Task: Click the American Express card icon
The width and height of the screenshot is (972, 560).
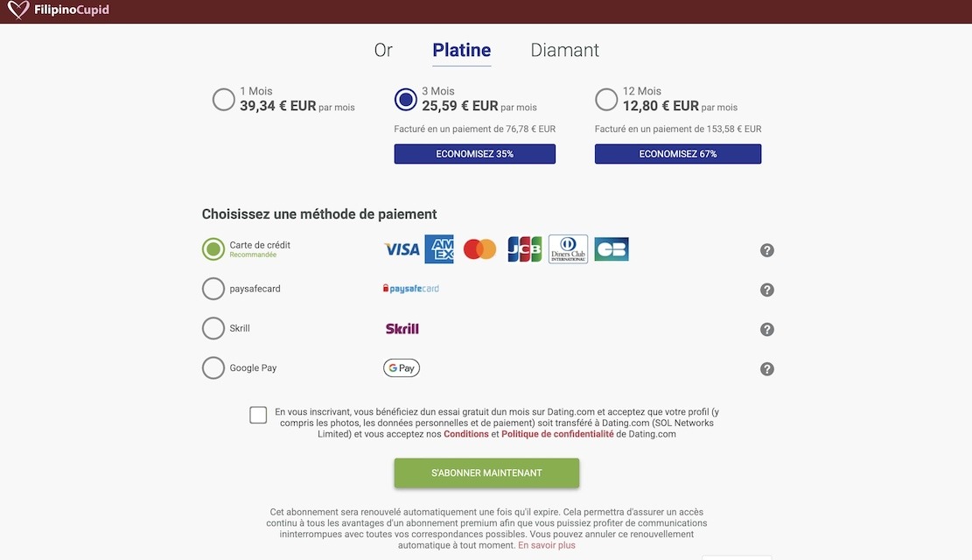Action: (x=439, y=249)
